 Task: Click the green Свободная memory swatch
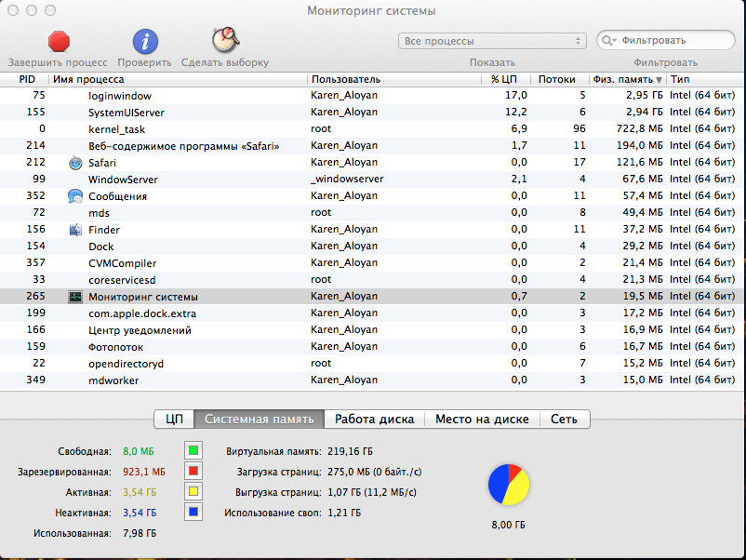193,450
